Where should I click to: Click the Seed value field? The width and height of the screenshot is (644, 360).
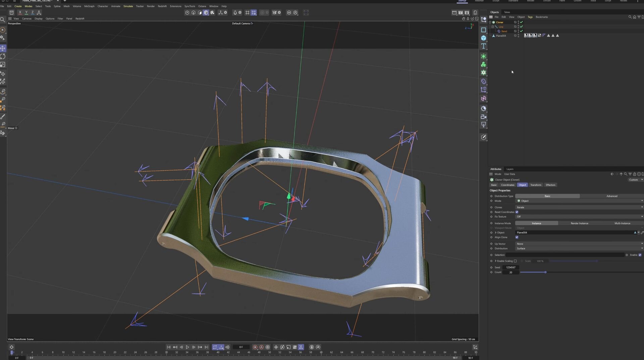(511, 267)
